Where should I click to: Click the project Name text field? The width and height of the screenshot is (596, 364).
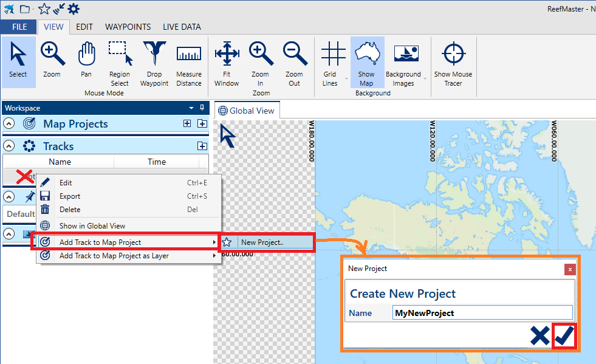[482, 313]
